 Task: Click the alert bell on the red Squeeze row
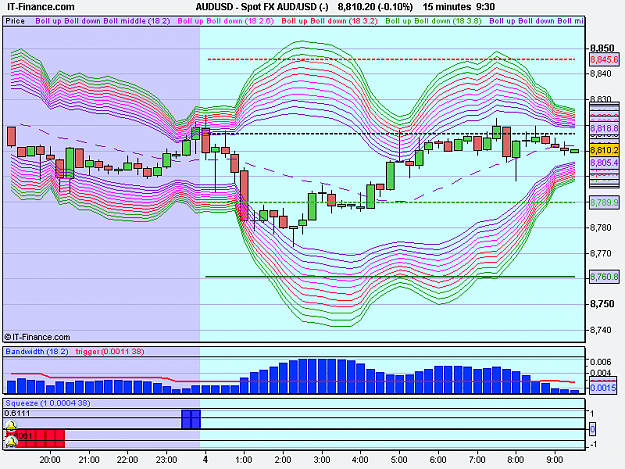pos(11,440)
